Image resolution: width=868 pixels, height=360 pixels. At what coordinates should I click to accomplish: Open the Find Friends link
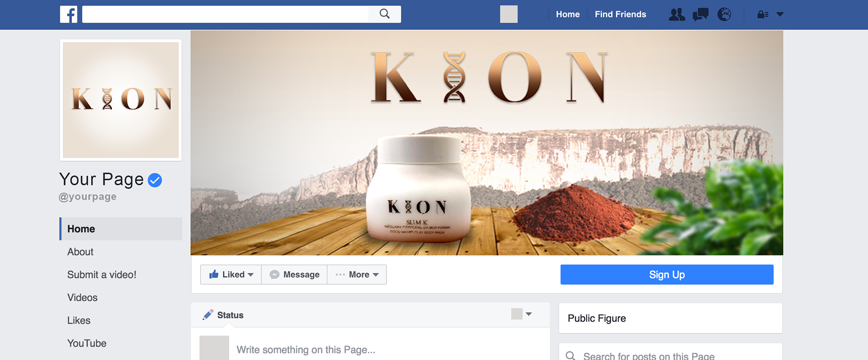tap(620, 14)
